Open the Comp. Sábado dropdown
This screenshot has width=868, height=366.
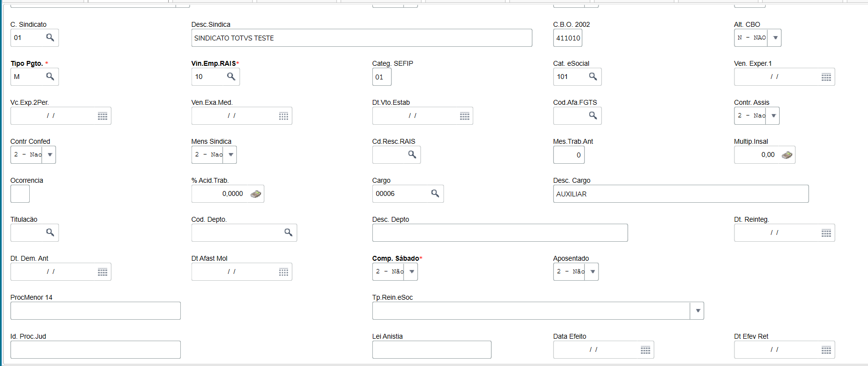tap(412, 271)
